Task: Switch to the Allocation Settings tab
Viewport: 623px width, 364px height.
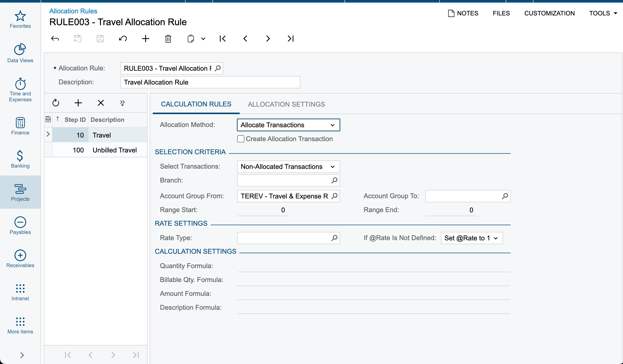Action: [x=286, y=104]
